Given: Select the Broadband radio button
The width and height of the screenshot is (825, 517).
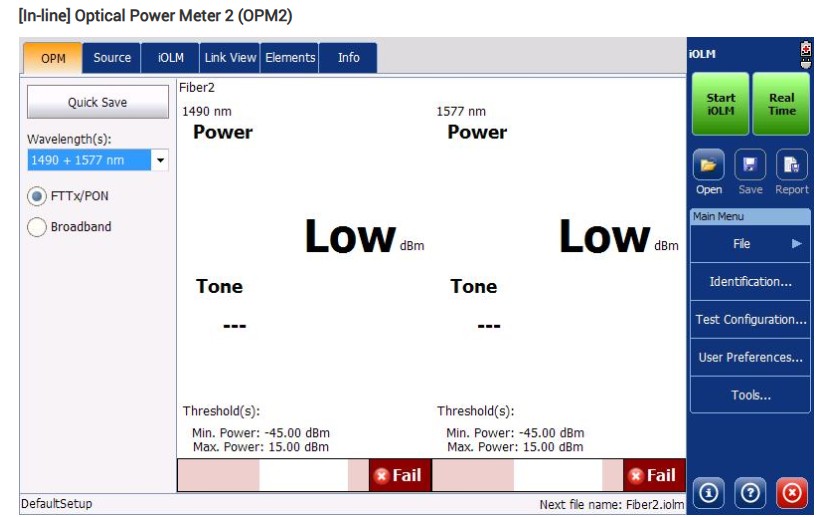Looking at the screenshot, I should (37, 227).
